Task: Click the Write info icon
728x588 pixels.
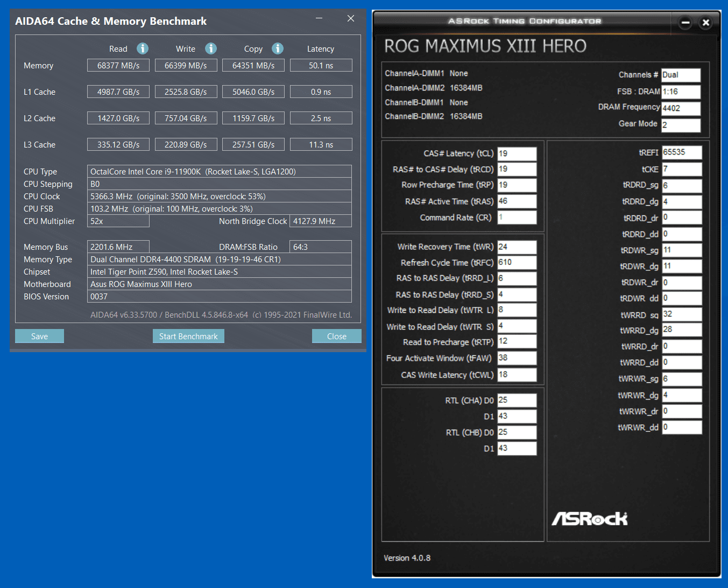Action: click(211, 48)
